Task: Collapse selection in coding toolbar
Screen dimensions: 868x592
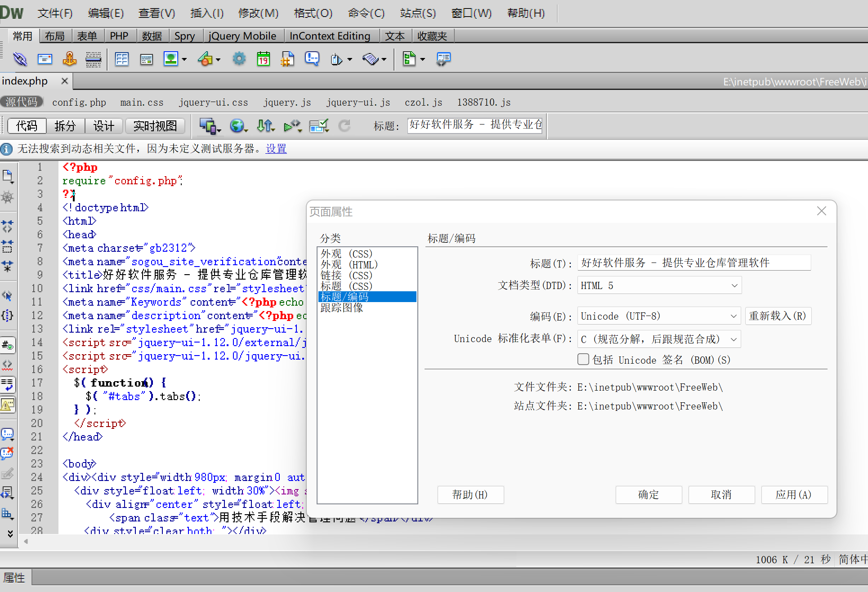Action: coord(8,246)
